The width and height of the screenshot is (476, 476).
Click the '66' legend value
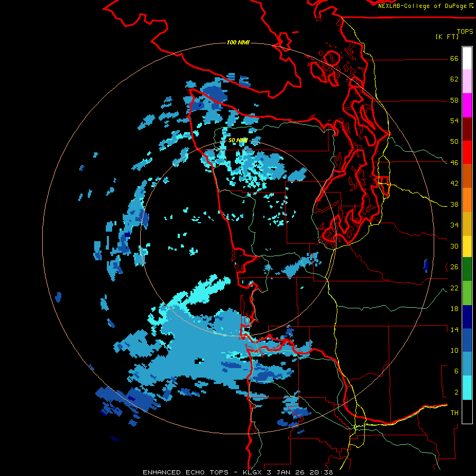(x=454, y=59)
